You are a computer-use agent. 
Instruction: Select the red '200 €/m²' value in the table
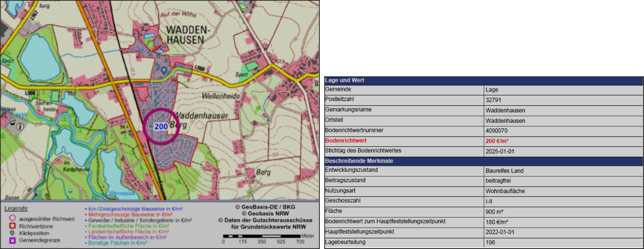pyautogui.click(x=497, y=141)
